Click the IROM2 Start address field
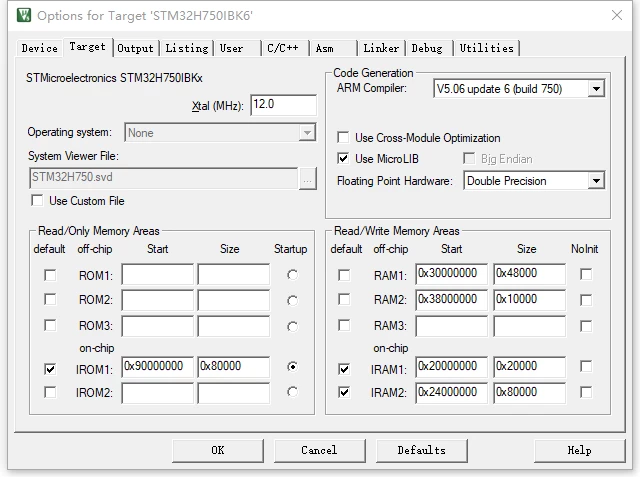The image size is (640, 477). [x=158, y=393]
